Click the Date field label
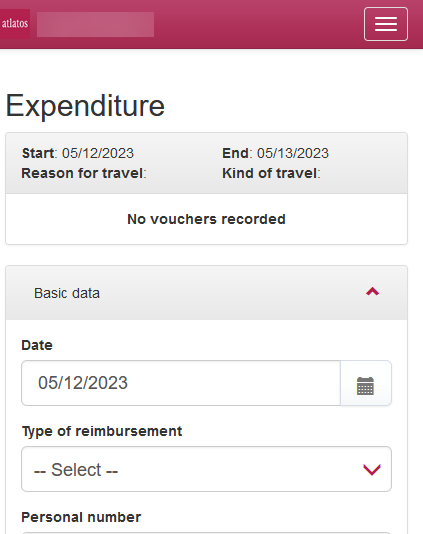423x534 pixels. point(37,345)
